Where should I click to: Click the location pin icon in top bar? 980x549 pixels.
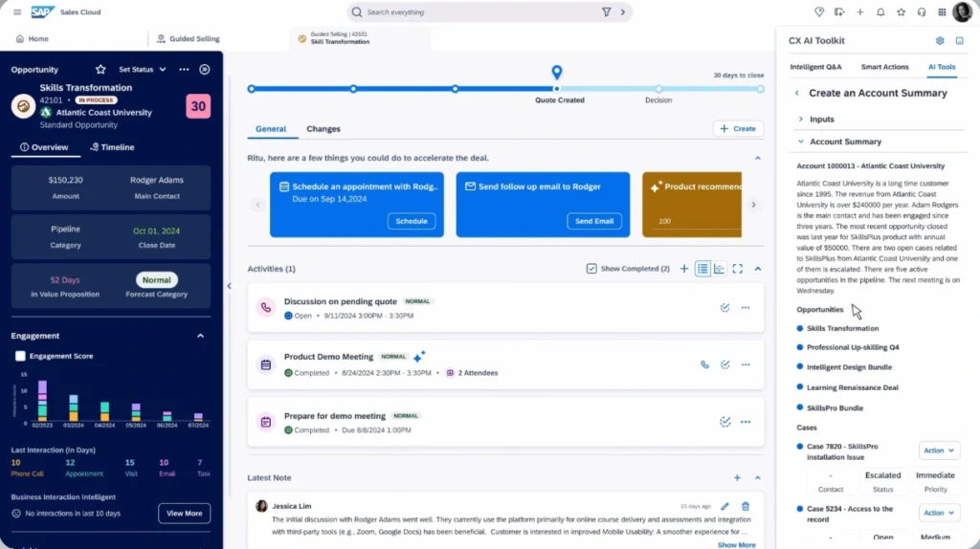[x=819, y=11]
